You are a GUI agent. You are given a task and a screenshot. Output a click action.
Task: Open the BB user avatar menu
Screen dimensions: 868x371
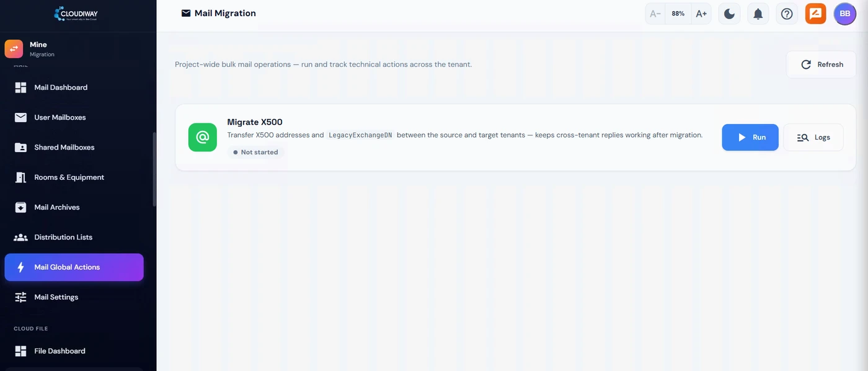pyautogui.click(x=845, y=14)
